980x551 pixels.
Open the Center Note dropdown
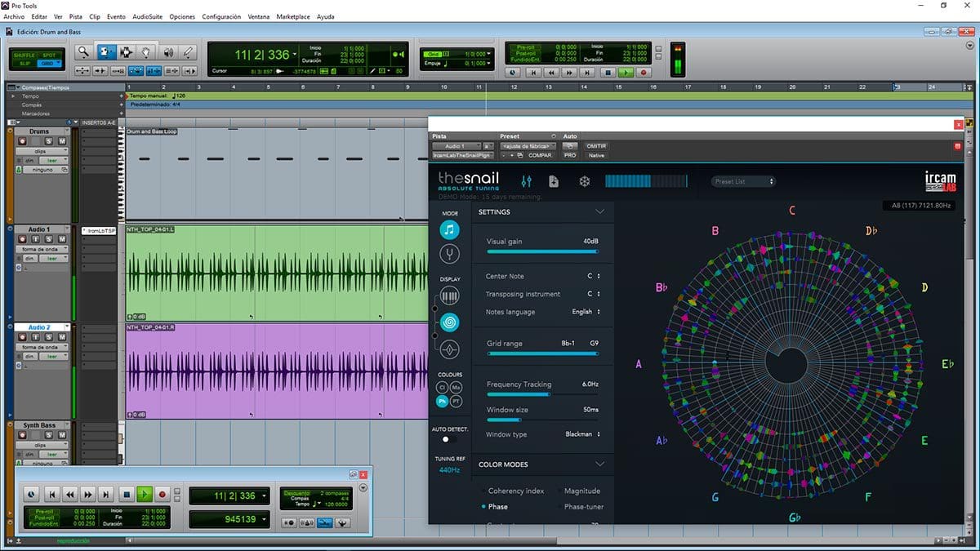[594, 276]
